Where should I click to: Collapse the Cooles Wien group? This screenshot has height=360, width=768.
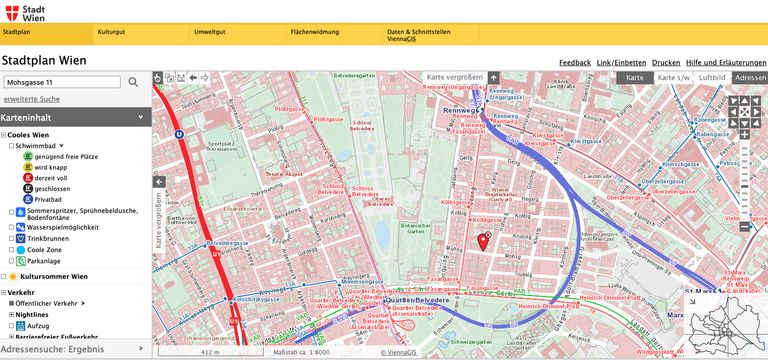pyautogui.click(x=3, y=135)
